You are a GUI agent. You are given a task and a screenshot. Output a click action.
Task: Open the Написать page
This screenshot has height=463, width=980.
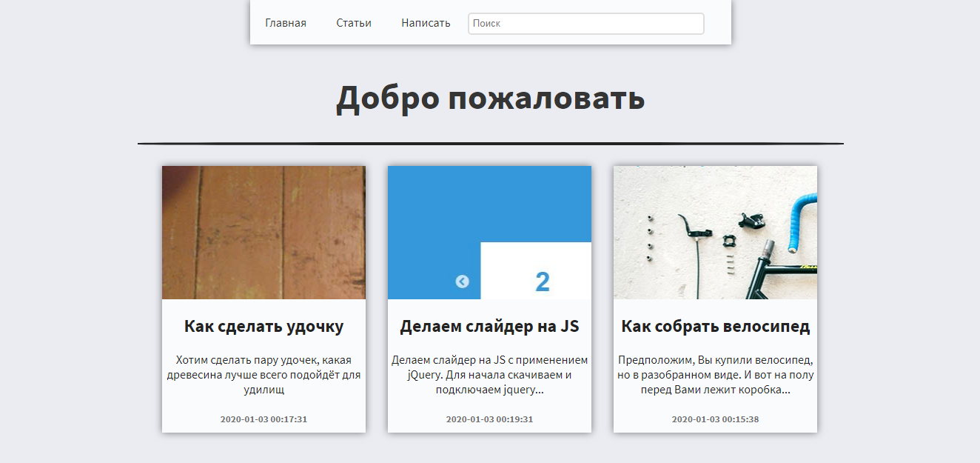(426, 23)
